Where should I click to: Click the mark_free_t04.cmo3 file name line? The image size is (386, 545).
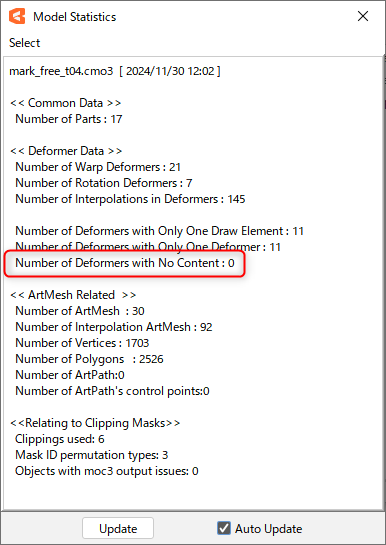pos(115,71)
